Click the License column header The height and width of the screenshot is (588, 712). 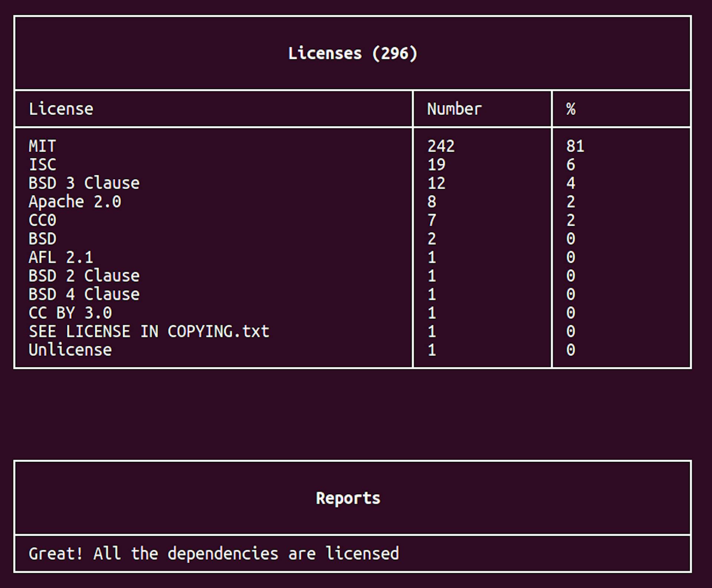tap(61, 109)
